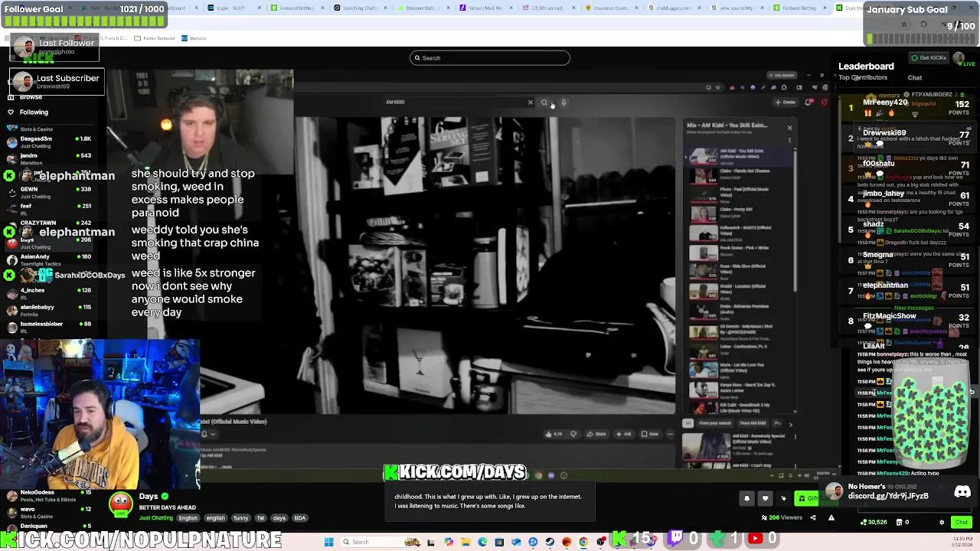Open Dasgasd3m channel in sidebar
This screenshot has height=551, width=980.
[x=47, y=142]
